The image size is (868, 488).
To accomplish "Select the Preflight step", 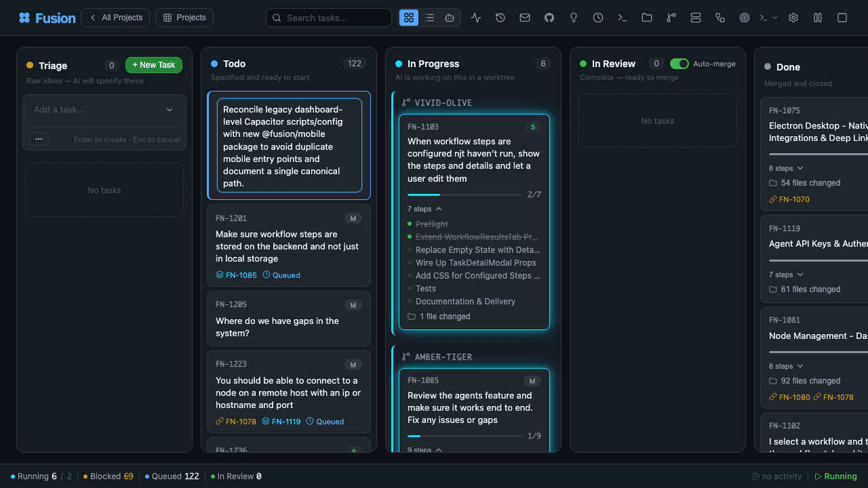I will [x=432, y=224].
